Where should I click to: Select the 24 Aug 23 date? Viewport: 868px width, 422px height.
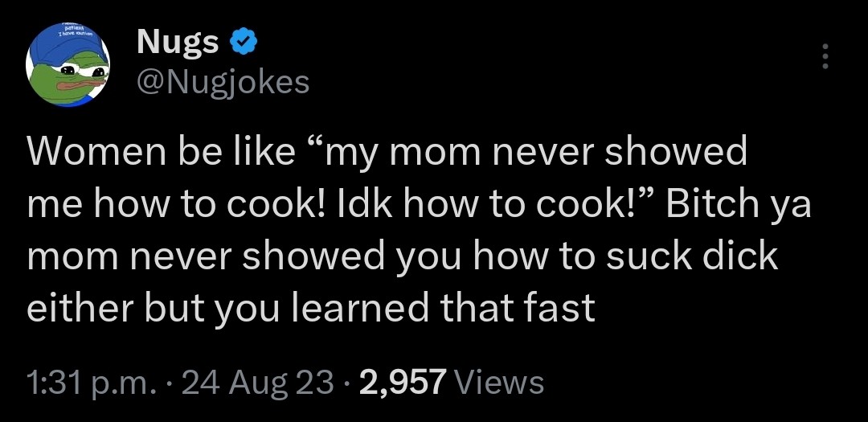coord(257,382)
